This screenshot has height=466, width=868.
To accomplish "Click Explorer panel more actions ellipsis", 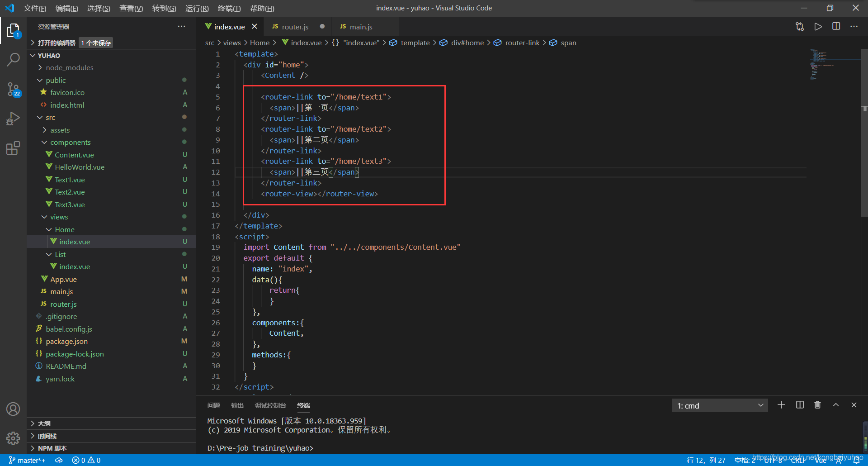I will pos(181,26).
